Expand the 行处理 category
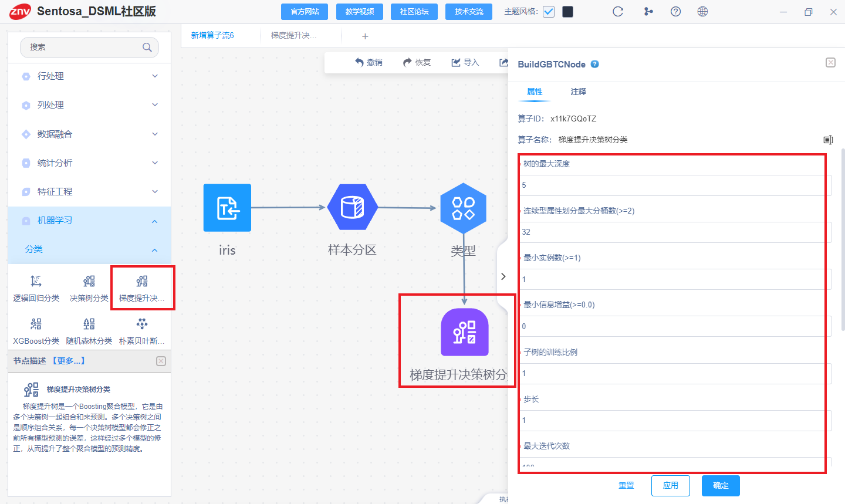Image resolution: width=845 pixels, height=504 pixels. coord(89,76)
